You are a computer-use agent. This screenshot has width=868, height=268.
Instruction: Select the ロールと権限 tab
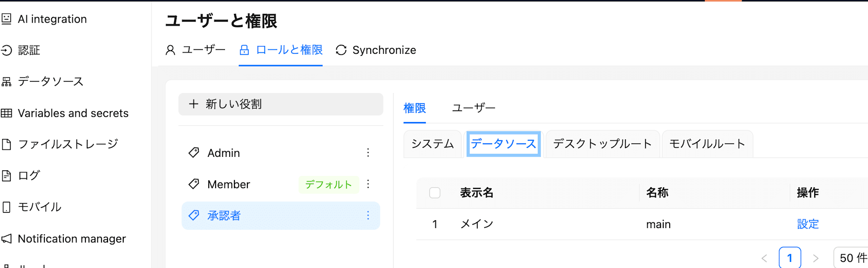tap(281, 50)
